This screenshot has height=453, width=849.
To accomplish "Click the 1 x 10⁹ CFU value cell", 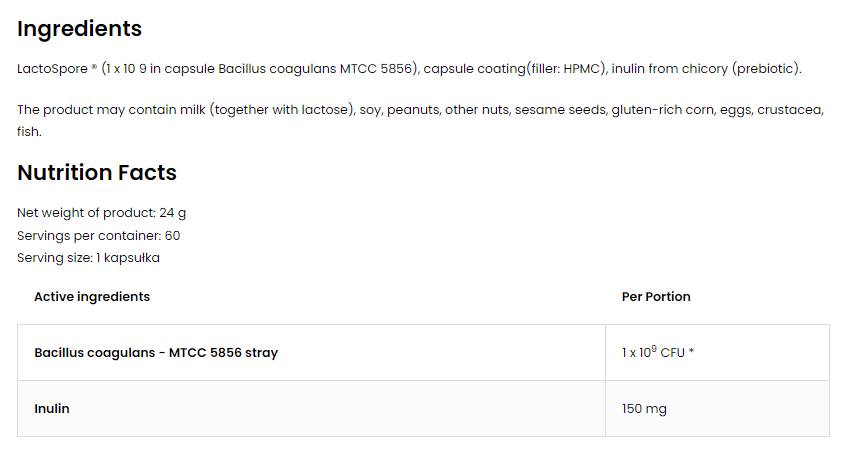I will click(x=657, y=353).
